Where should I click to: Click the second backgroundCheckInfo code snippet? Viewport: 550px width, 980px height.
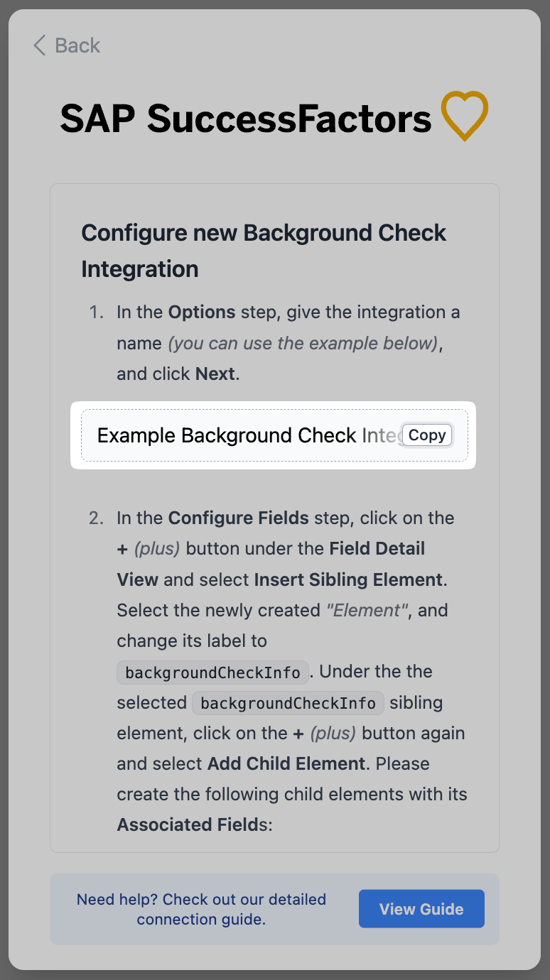[288, 704]
